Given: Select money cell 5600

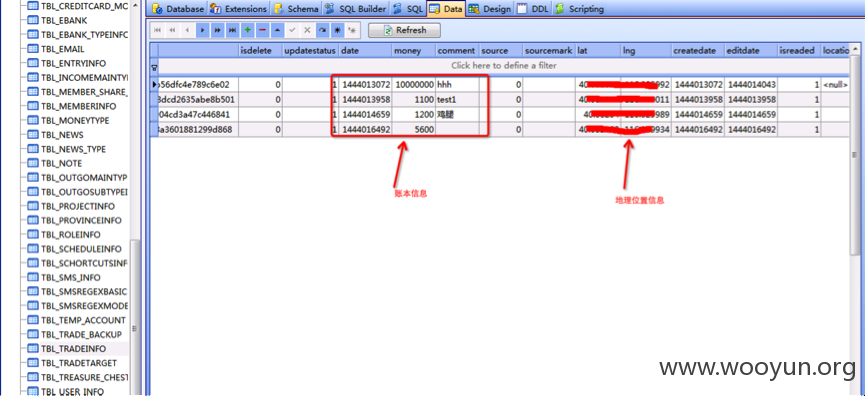Looking at the screenshot, I should [x=414, y=130].
